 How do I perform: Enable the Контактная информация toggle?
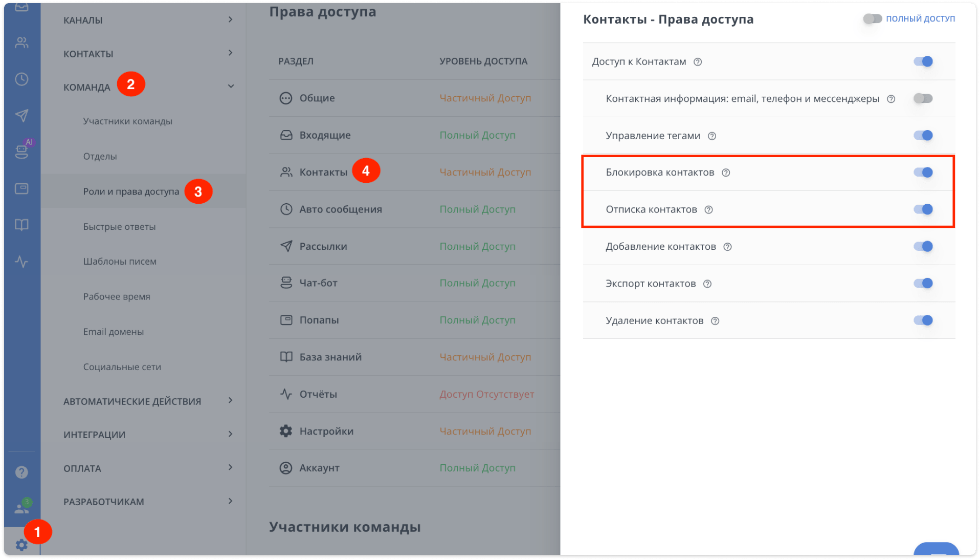click(923, 98)
